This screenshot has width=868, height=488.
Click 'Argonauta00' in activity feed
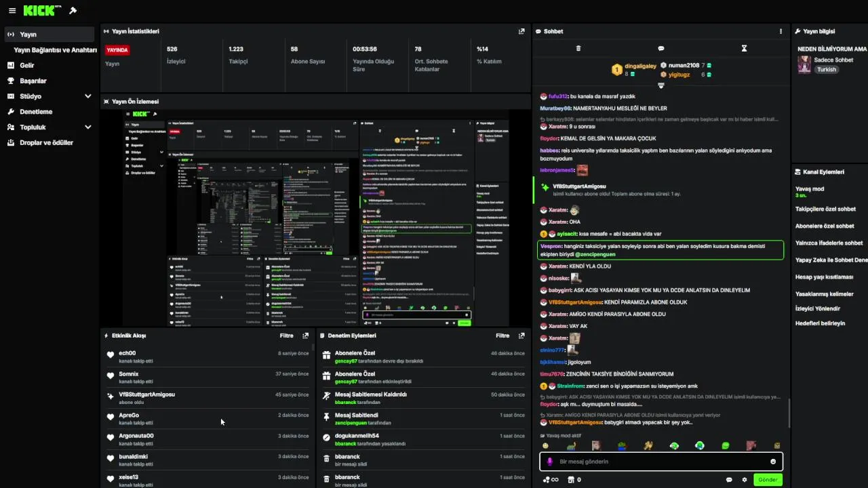click(x=136, y=436)
